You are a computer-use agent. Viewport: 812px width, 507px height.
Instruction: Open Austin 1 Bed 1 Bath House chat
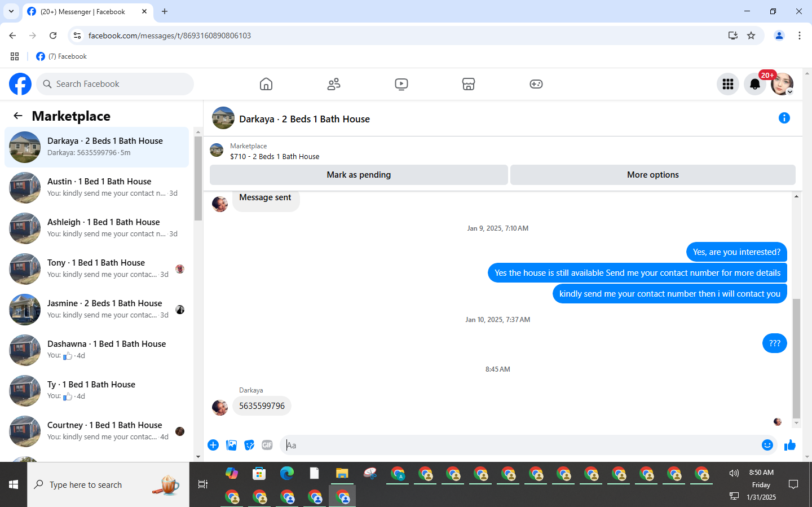pos(97,188)
